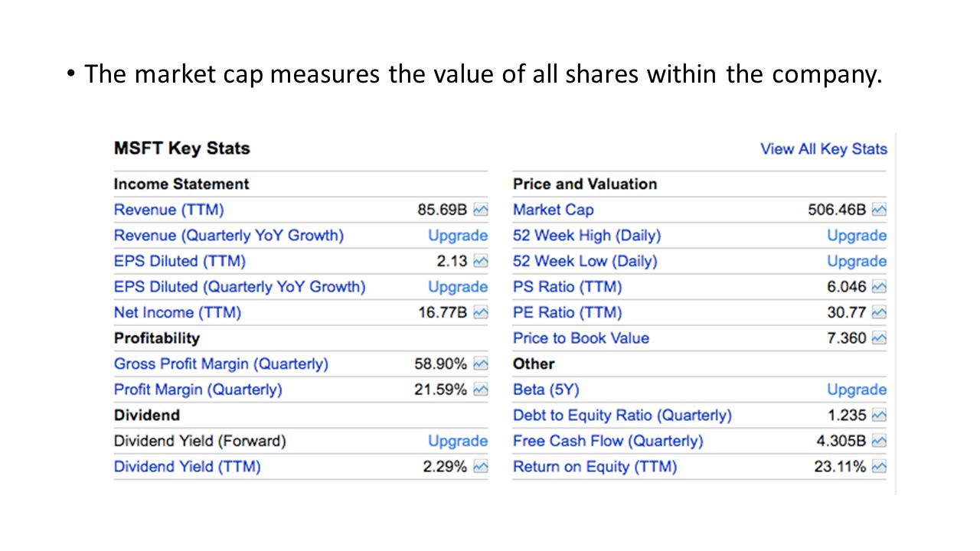Select the 30.77 PE ratio value
Screen dimensions: 980x551
click(847, 312)
